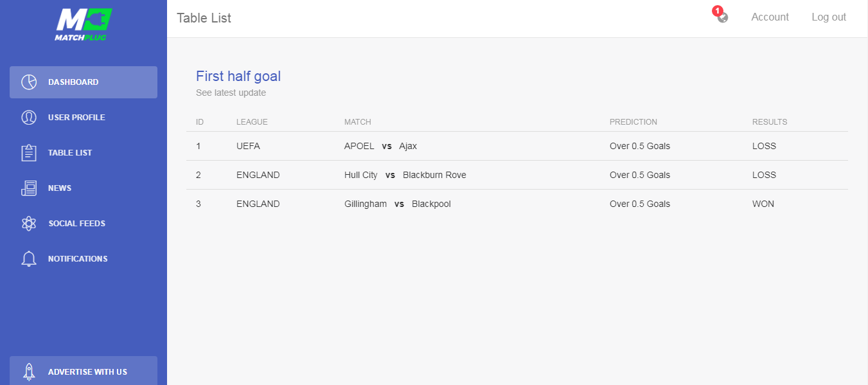Open the Dashboard menu item

(x=73, y=82)
